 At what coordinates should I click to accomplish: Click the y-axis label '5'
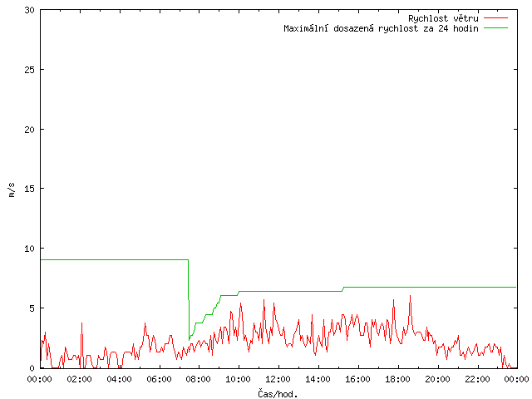(x=32, y=308)
